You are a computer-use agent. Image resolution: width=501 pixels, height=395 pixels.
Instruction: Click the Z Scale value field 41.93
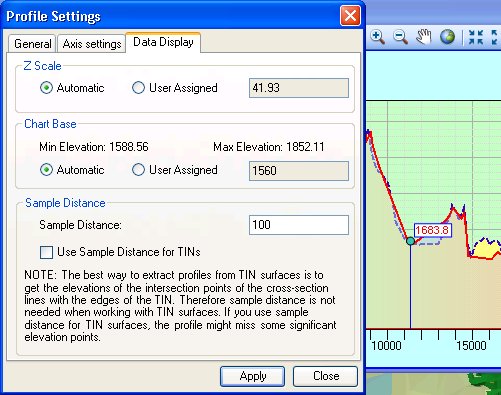point(299,88)
